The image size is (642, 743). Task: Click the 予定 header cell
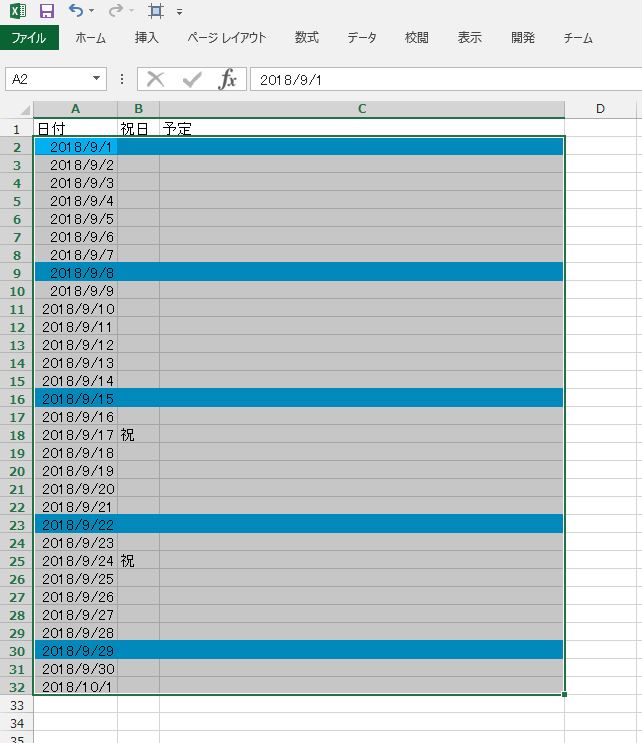[x=362, y=128]
